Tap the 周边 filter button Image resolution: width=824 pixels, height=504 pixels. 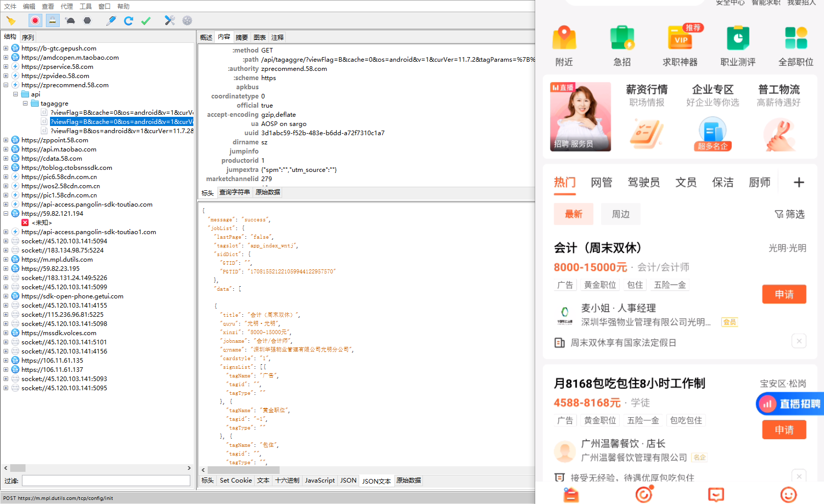pyautogui.click(x=621, y=214)
